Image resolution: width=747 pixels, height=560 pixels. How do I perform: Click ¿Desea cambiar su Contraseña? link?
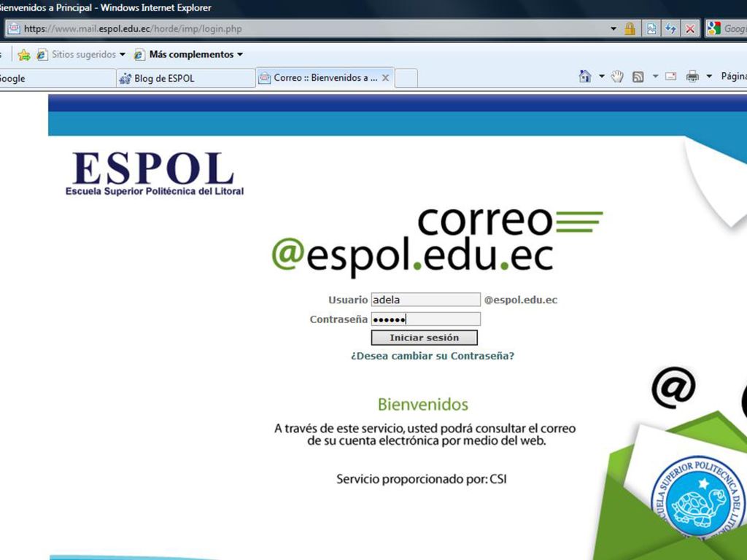tap(433, 356)
